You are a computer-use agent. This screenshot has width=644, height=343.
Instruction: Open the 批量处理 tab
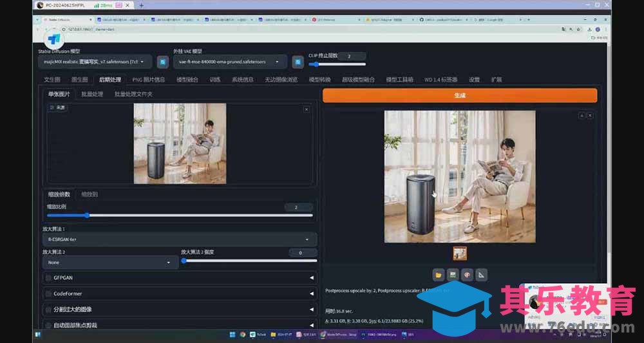coord(92,94)
